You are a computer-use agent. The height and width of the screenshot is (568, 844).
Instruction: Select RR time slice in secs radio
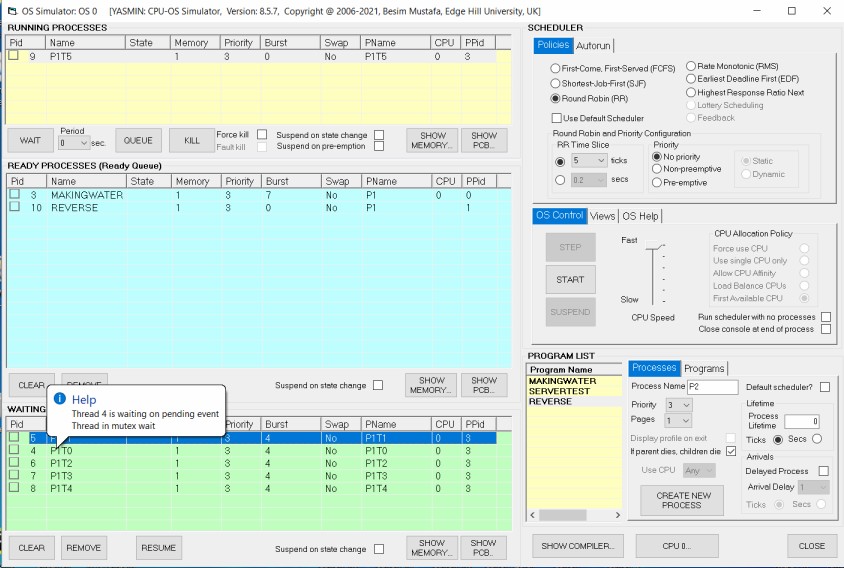tap(560, 180)
